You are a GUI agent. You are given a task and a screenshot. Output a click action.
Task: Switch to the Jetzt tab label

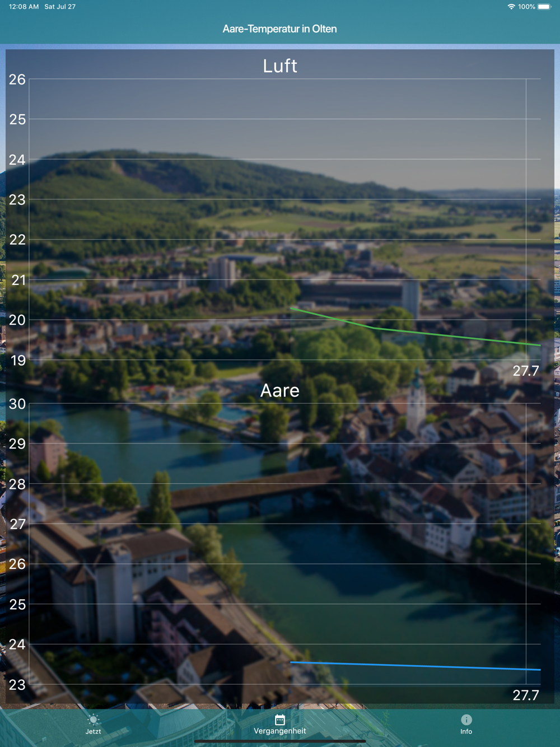(94, 731)
